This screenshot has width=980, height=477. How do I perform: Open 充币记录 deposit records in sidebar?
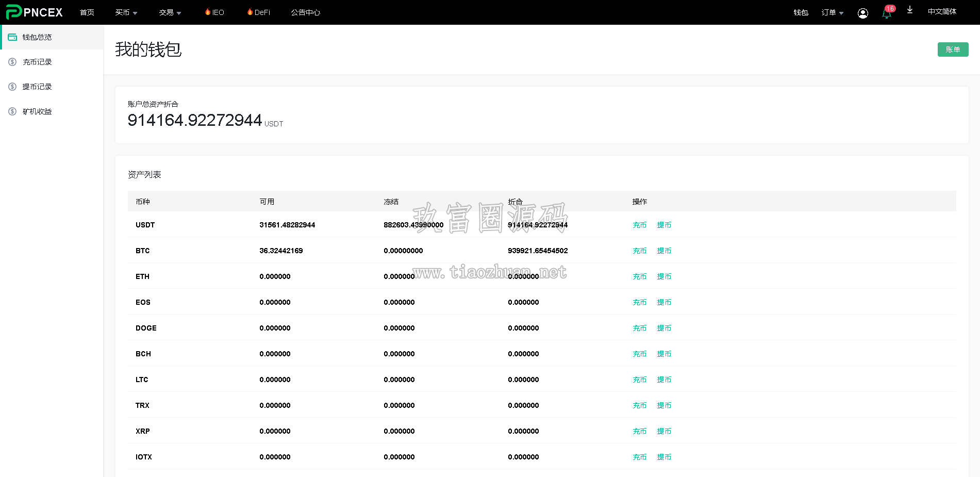click(x=37, y=62)
